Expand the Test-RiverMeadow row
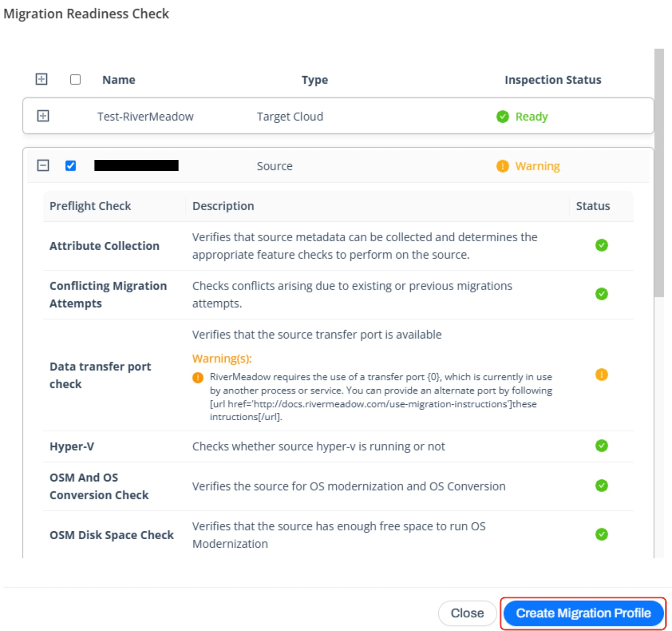This screenshot has height=631, width=672. click(43, 116)
